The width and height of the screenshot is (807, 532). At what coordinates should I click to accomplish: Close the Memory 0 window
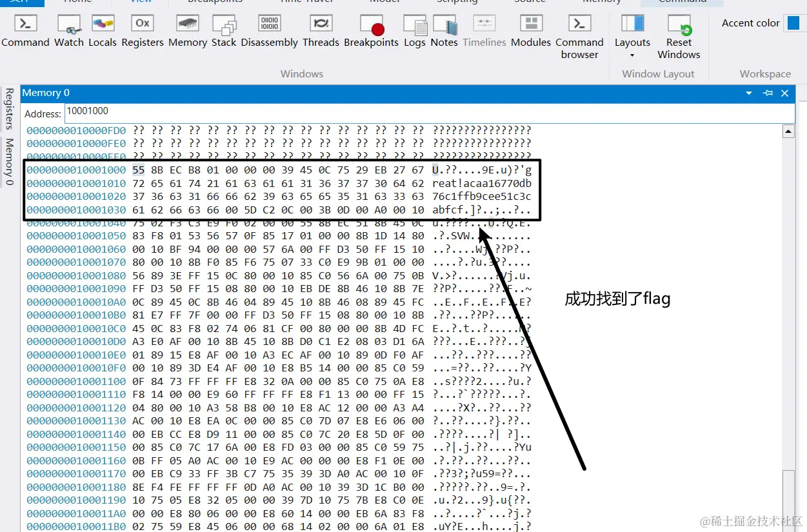(x=785, y=93)
